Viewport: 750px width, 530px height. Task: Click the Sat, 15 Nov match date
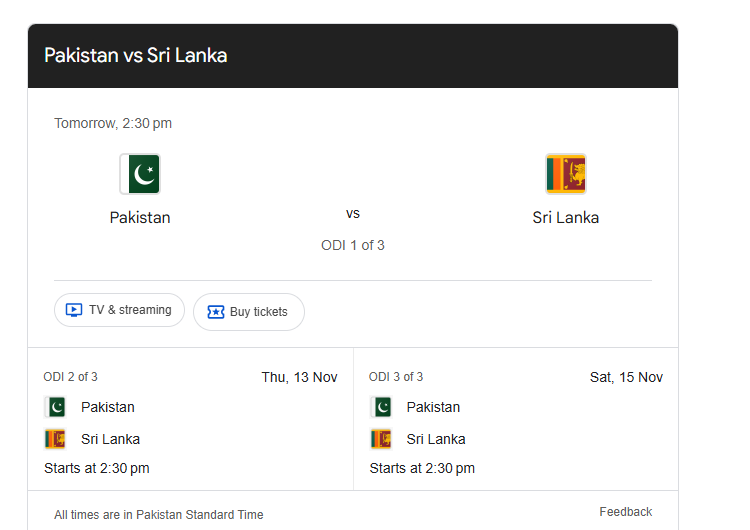click(626, 377)
